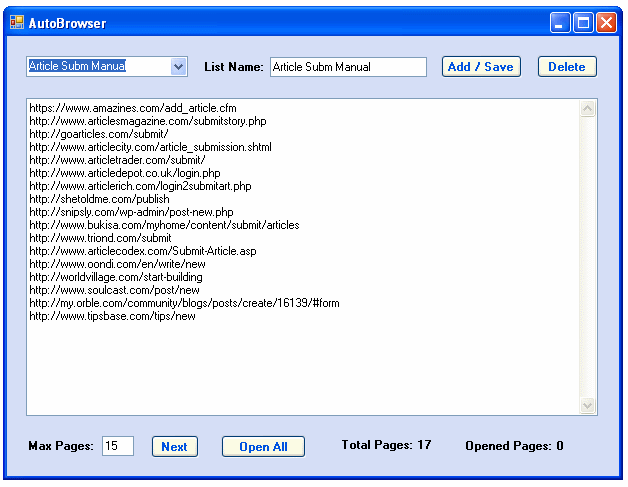The image size is (628, 487).
Task: Click the Delete button
Action: pyautogui.click(x=567, y=66)
